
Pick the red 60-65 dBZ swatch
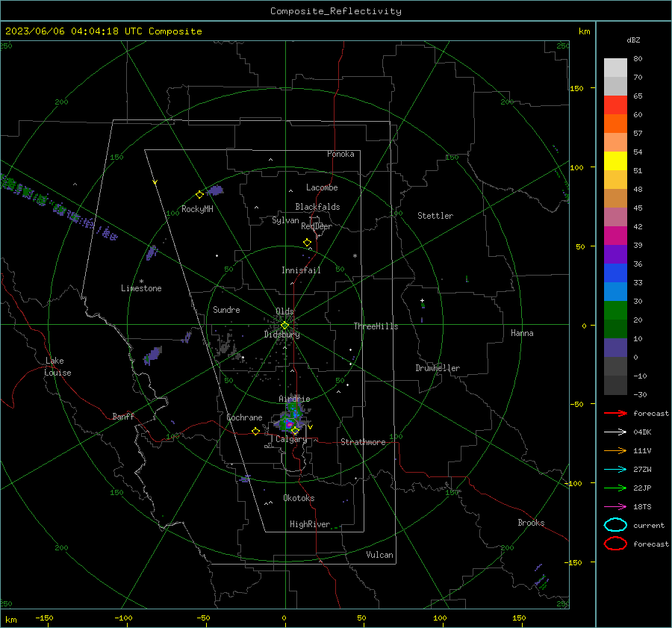[615, 105]
